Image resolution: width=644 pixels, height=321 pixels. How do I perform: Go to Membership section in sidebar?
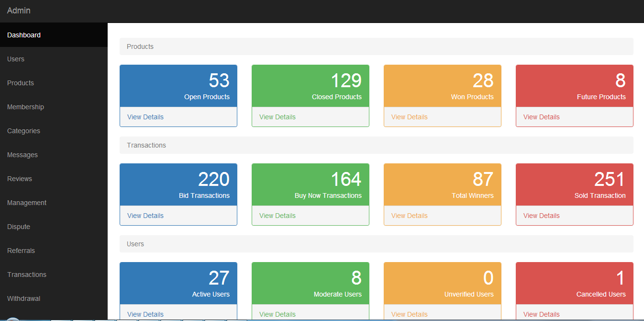point(25,107)
